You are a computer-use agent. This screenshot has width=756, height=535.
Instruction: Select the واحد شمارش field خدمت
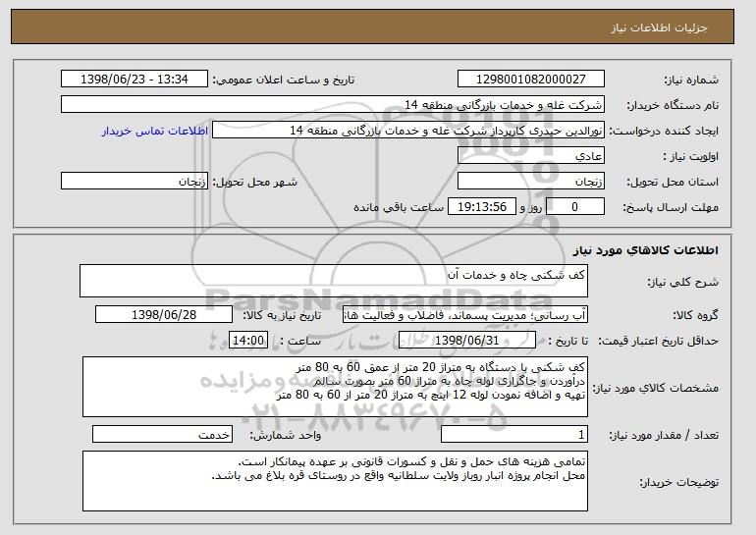pos(162,434)
